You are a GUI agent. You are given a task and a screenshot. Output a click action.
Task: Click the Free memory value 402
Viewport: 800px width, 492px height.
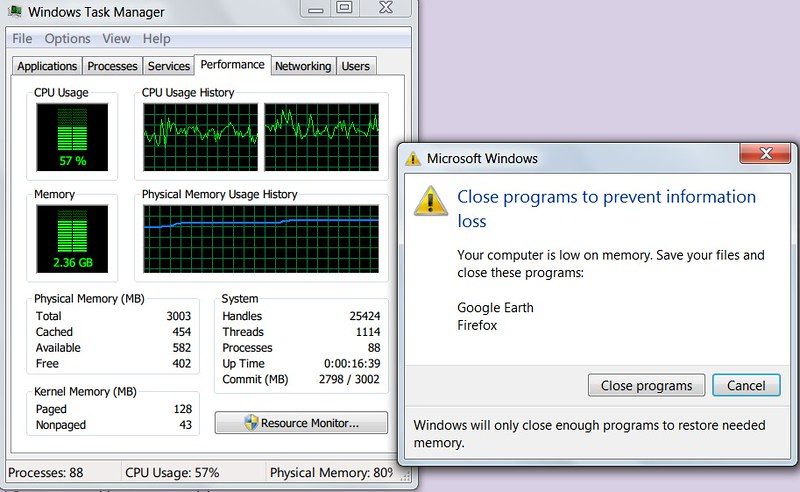click(x=182, y=363)
